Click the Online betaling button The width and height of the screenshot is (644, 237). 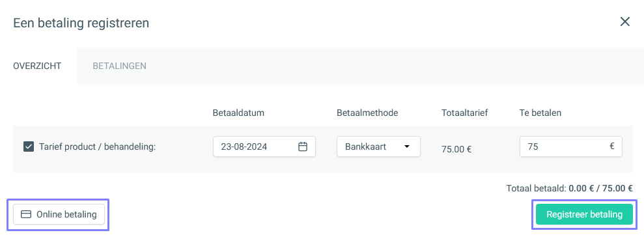59,214
